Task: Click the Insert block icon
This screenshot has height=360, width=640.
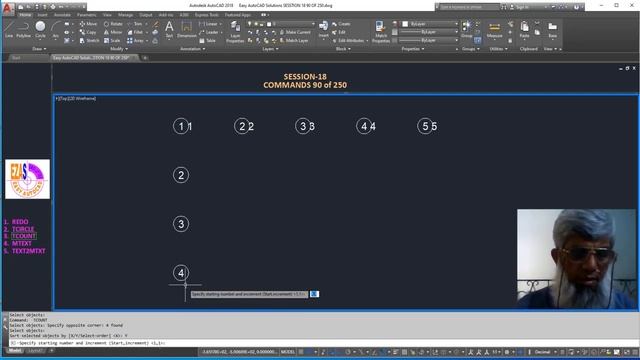Action: coord(323,29)
